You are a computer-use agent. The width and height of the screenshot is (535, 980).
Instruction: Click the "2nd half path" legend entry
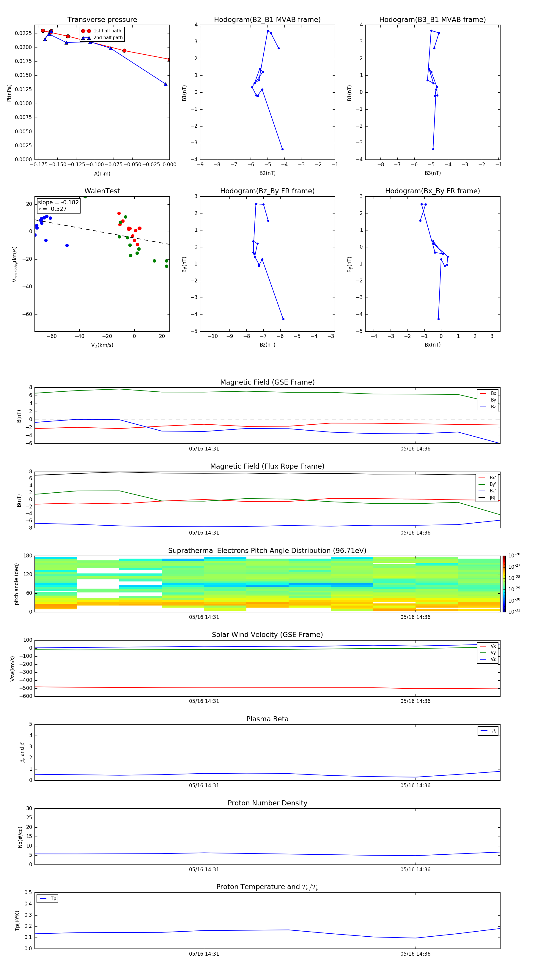pyautogui.click(x=102, y=38)
